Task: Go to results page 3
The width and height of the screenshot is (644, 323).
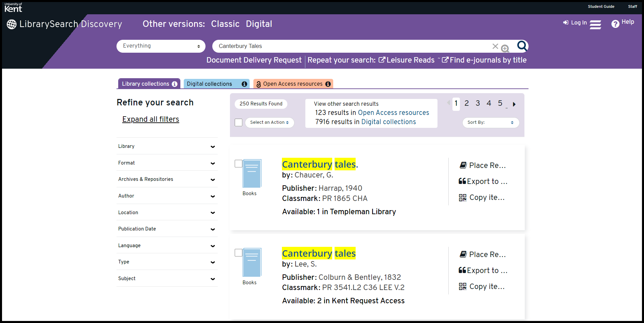Action: point(478,103)
